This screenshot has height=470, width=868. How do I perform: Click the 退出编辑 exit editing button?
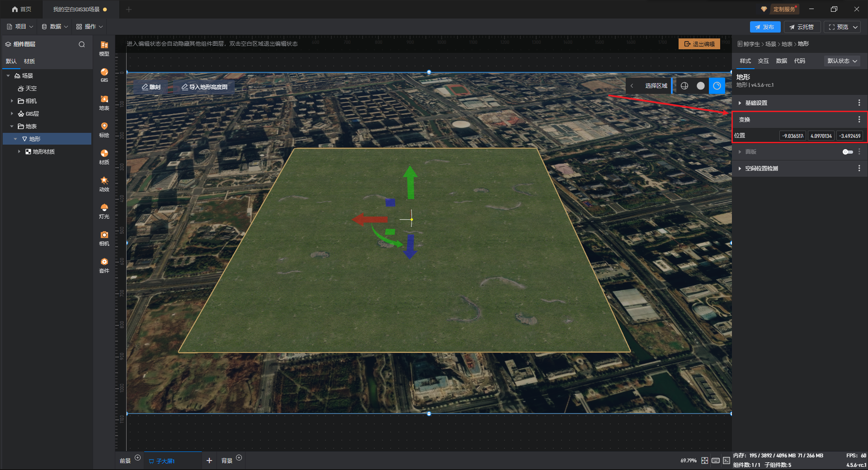click(x=699, y=44)
